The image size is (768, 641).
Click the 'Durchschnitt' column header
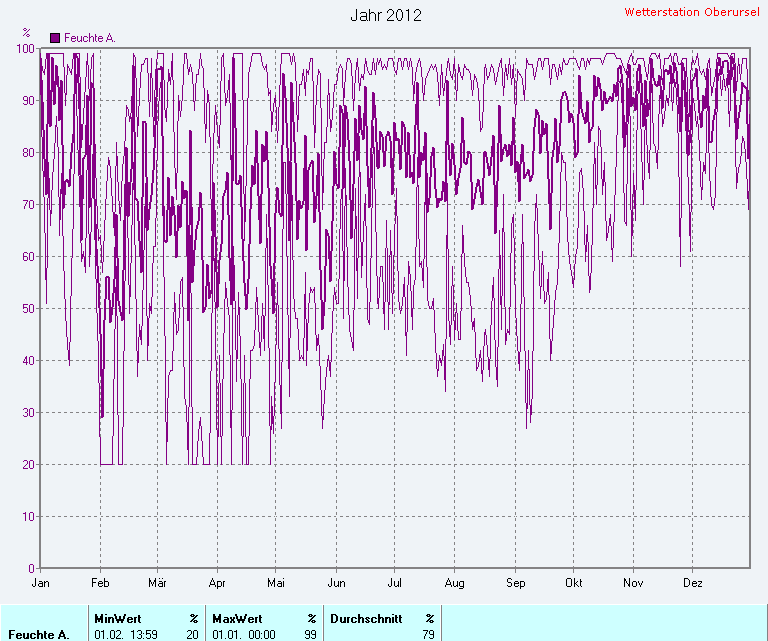click(x=366, y=618)
